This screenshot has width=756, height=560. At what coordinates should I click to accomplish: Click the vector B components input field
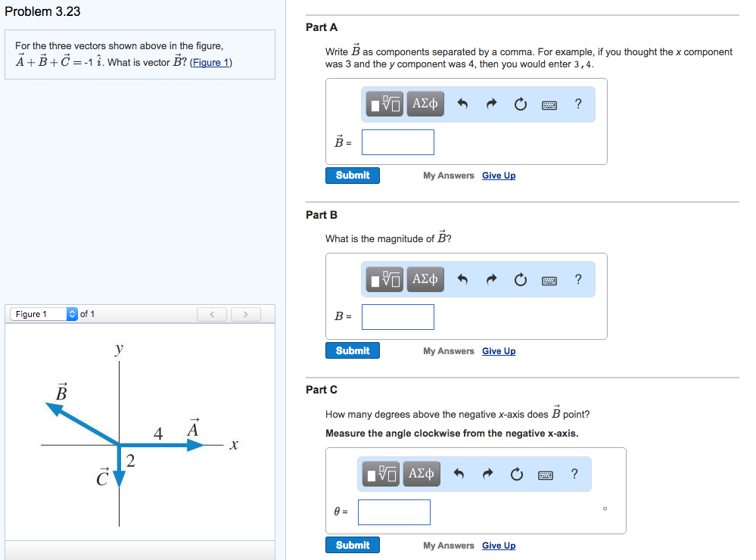[398, 142]
